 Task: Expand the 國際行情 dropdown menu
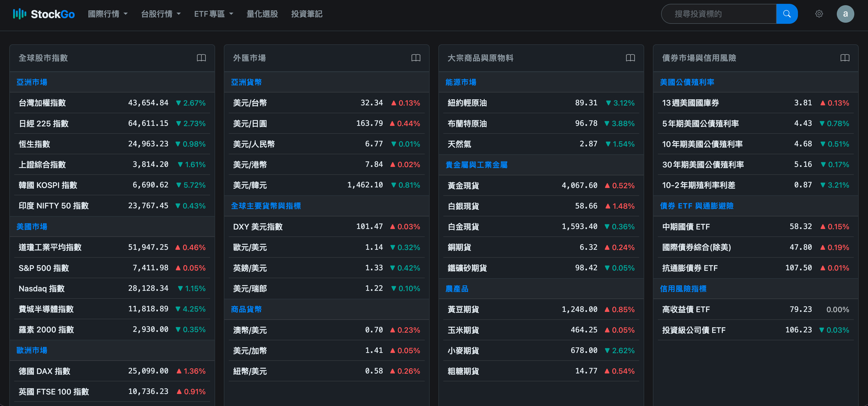108,14
